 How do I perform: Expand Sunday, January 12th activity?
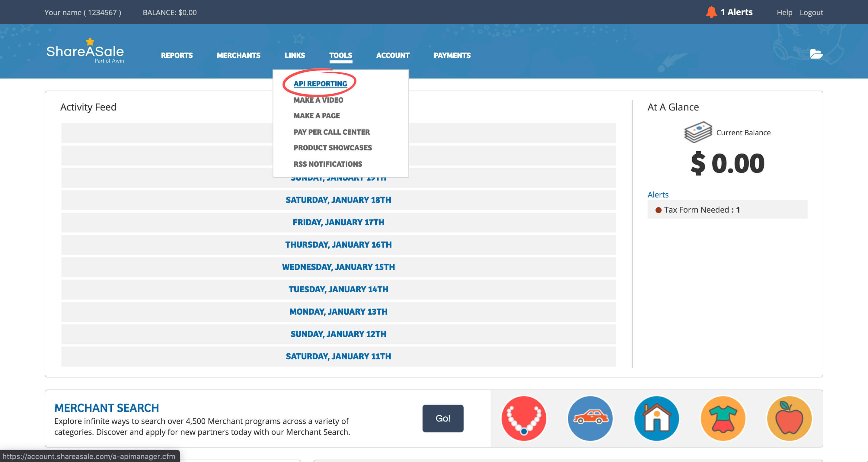pyautogui.click(x=338, y=334)
